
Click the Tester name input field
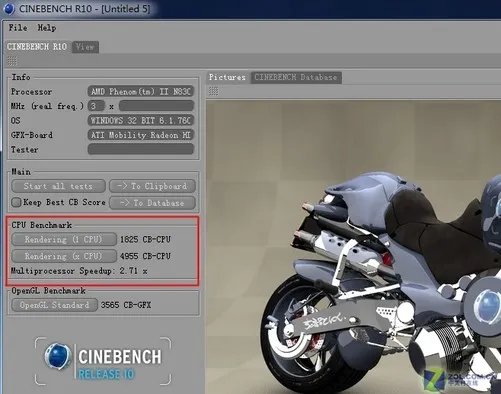pos(141,149)
